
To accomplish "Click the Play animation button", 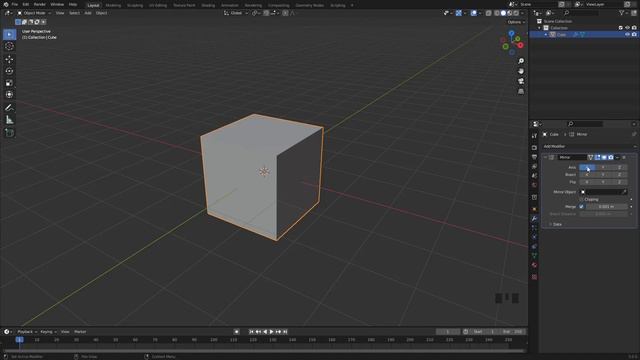I will click(x=271, y=332).
